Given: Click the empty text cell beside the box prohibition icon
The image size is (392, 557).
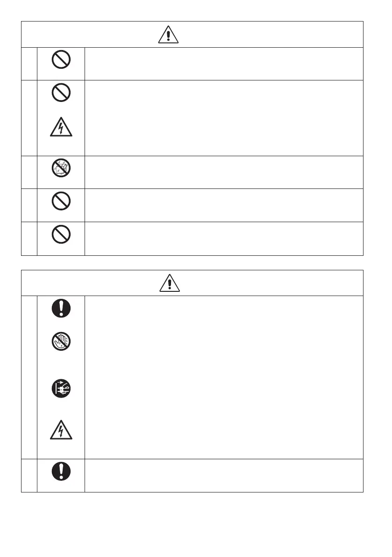Looking at the screenshot, I should pos(224,172).
